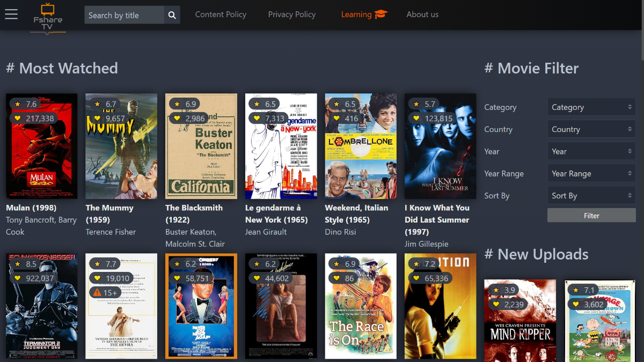Viewport: 644px width, 362px height.
Task: Open the Content Policy page
Action: coord(221,14)
